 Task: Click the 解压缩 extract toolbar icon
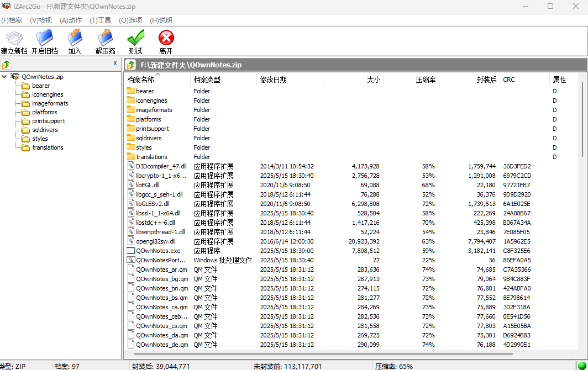coord(106,38)
